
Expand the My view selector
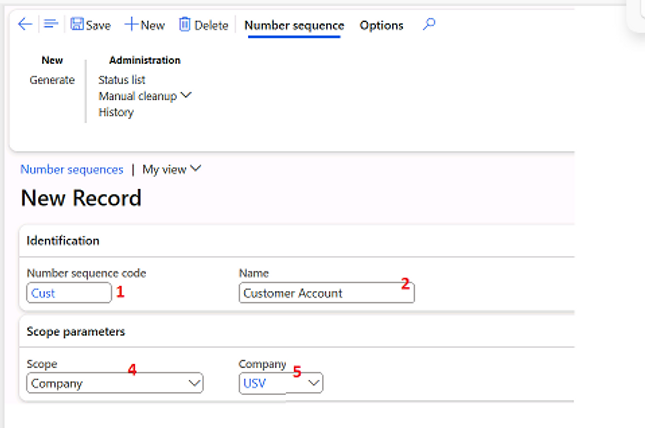[172, 169]
